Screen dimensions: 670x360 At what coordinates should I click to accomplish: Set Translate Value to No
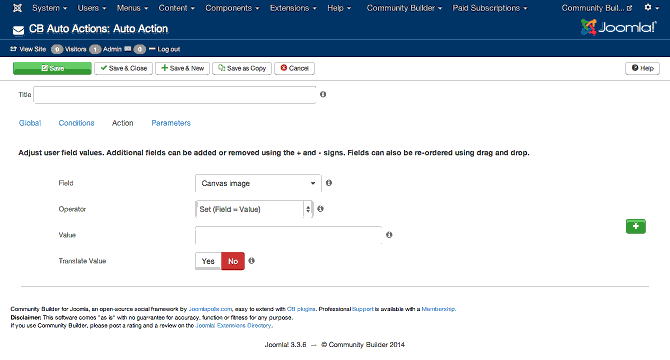[233, 261]
